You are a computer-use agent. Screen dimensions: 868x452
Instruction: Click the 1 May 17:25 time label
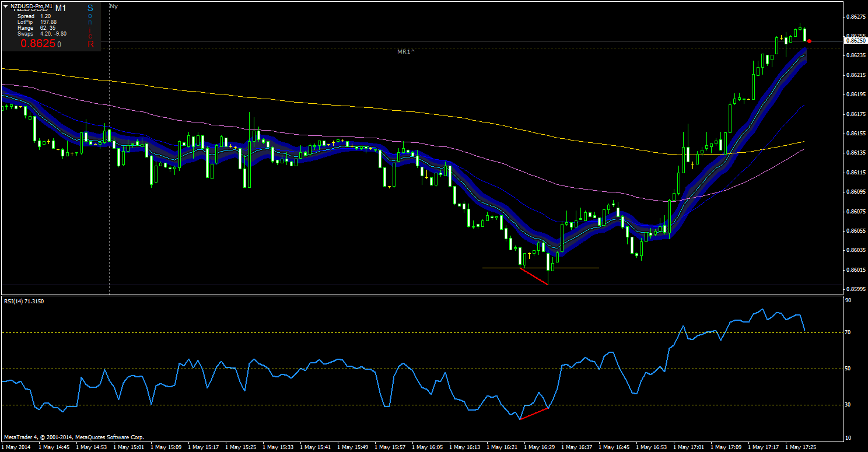800,447
